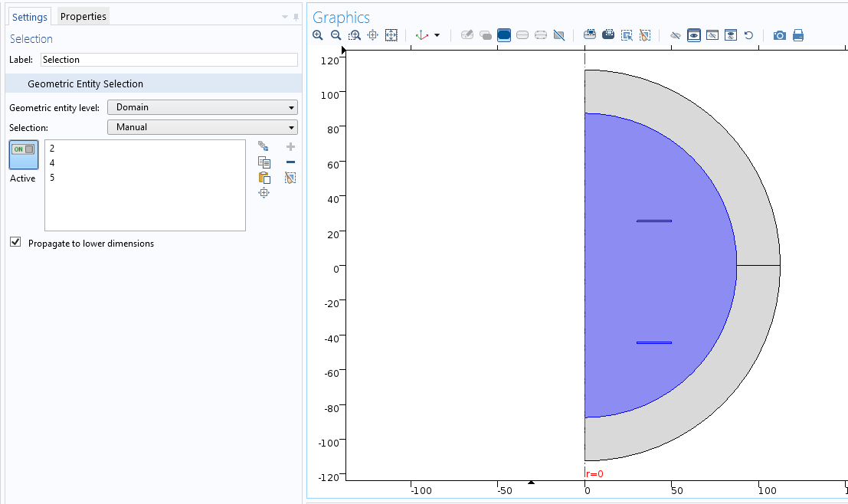Open the Geometric entity level dropdown
Viewport: 848px width, 504px height.
coord(202,108)
